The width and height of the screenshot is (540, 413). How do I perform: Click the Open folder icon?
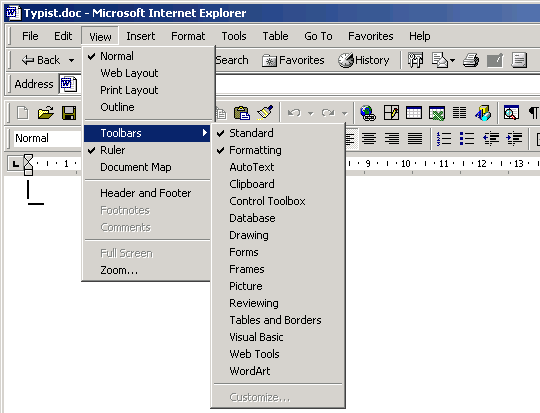(46, 113)
